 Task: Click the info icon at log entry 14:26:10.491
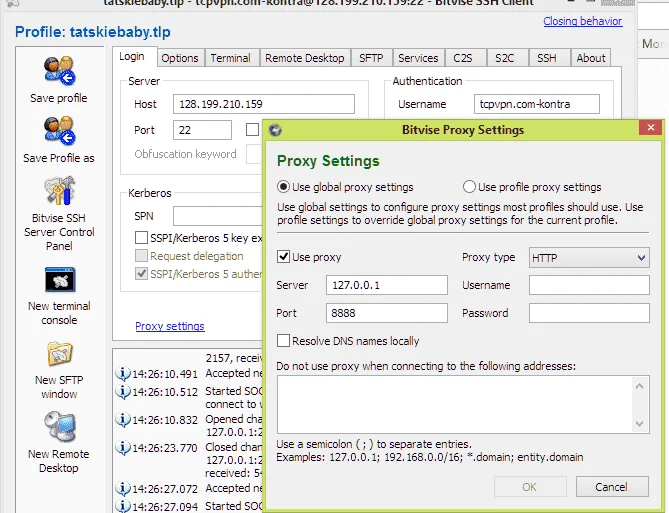pos(123,374)
